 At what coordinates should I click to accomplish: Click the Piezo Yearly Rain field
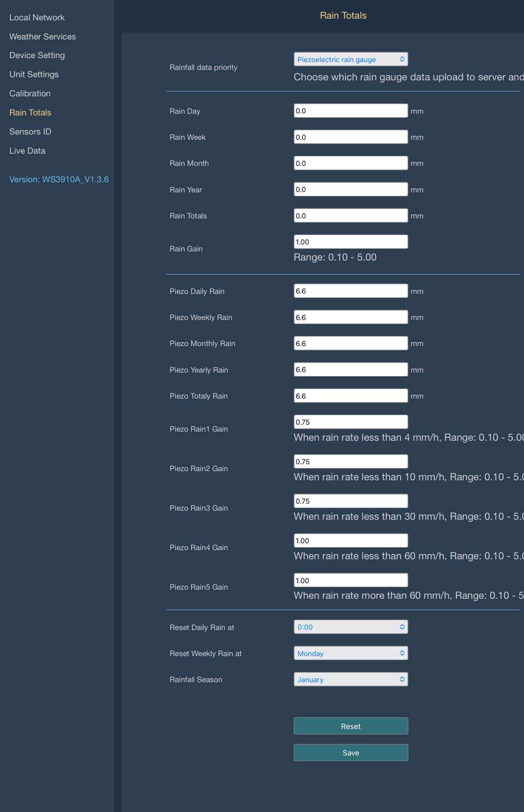point(351,370)
